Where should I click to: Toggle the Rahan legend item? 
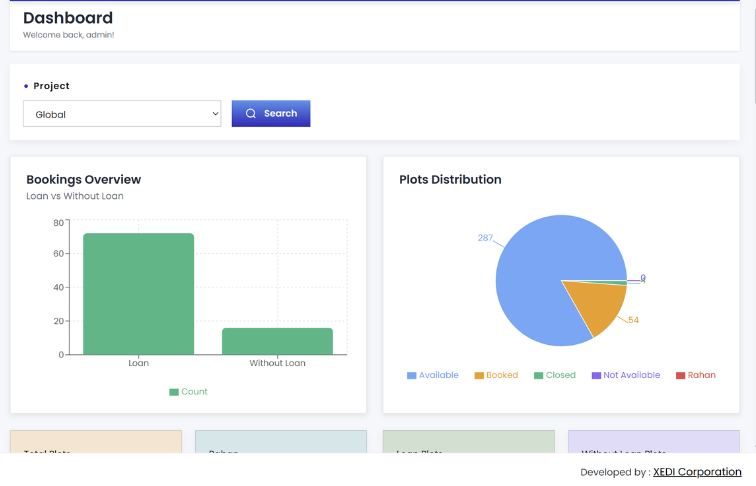point(696,375)
